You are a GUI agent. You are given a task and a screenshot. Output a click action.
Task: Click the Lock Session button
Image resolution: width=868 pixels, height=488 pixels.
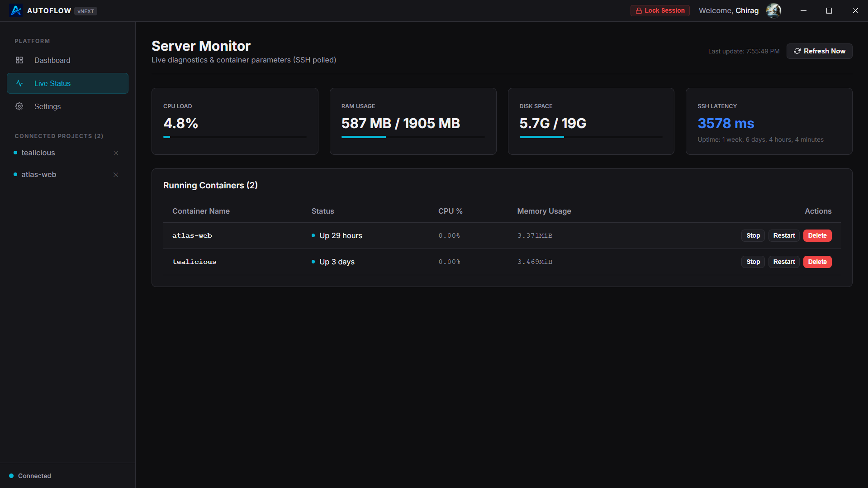coord(660,10)
